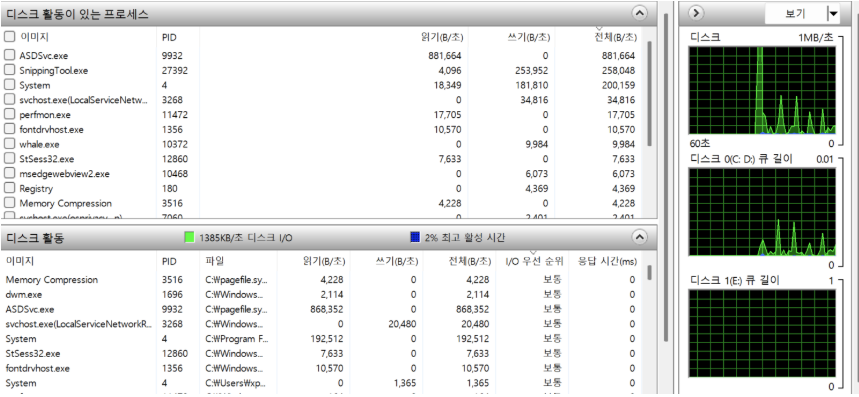Image resolution: width=859 pixels, height=397 pixels.
Task: Sort disk activity by PID column header
Action: pos(169,262)
